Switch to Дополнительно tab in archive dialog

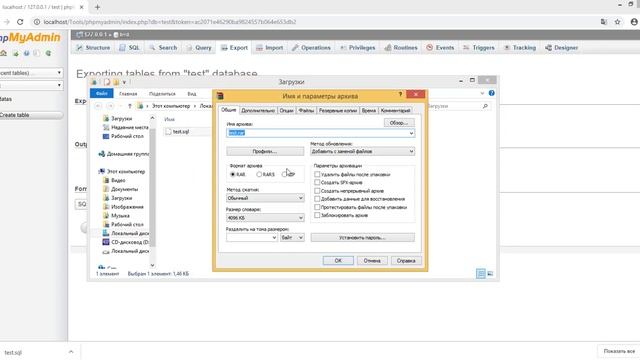coord(258,111)
